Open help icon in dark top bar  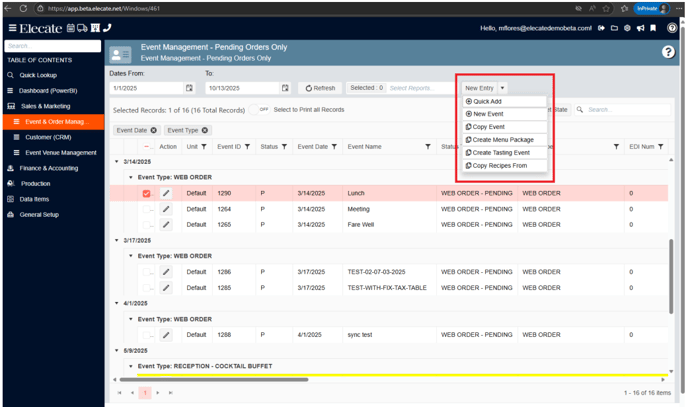[x=672, y=28]
